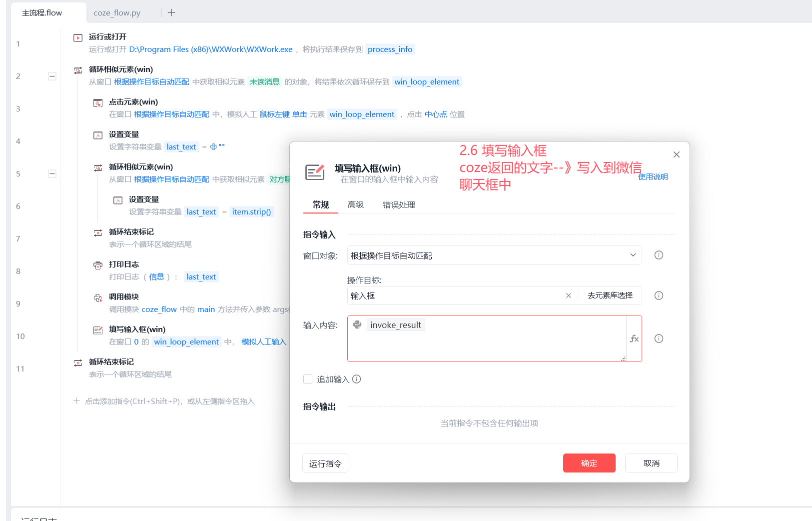This screenshot has width=812, height=521.
Task: Click the main method name in row 9
Action: tap(206, 309)
